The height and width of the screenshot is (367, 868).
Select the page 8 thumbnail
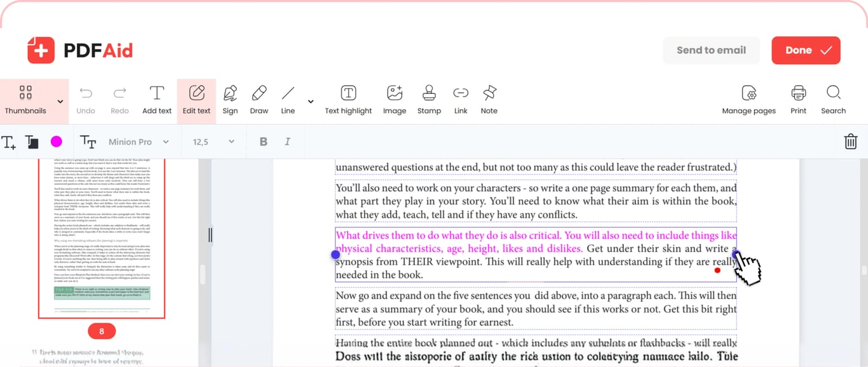(102, 238)
